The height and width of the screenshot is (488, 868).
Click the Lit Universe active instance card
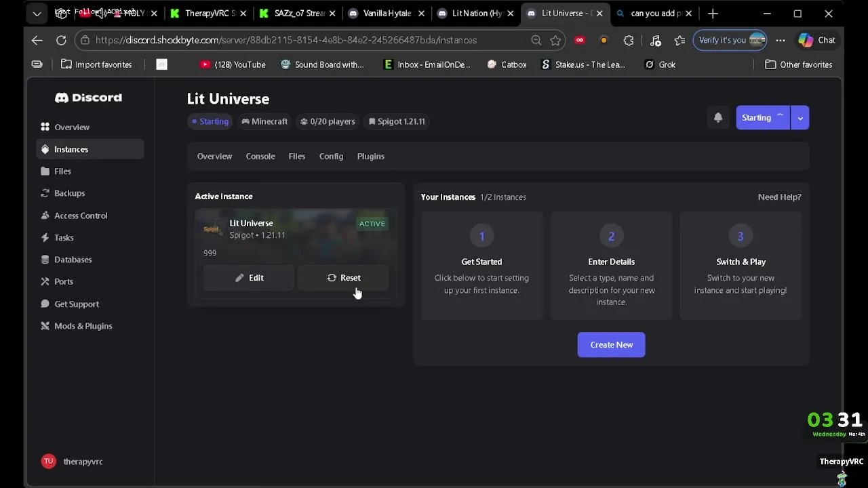pos(296,253)
